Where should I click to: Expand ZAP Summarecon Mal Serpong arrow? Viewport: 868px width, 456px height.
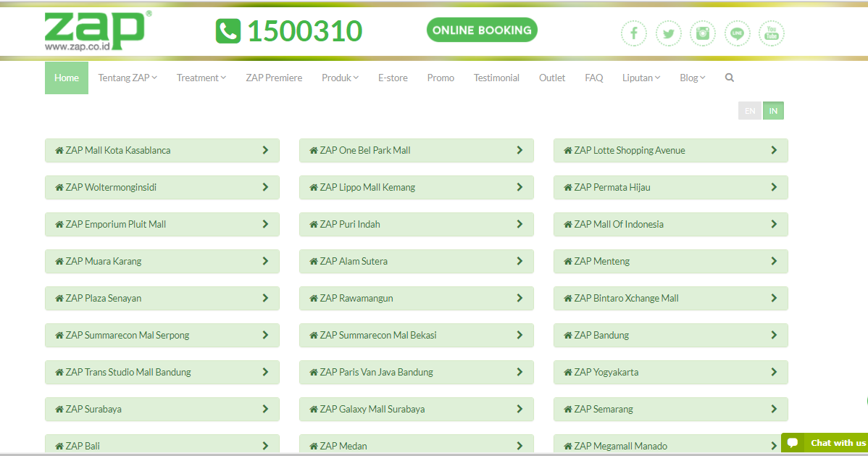click(265, 335)
